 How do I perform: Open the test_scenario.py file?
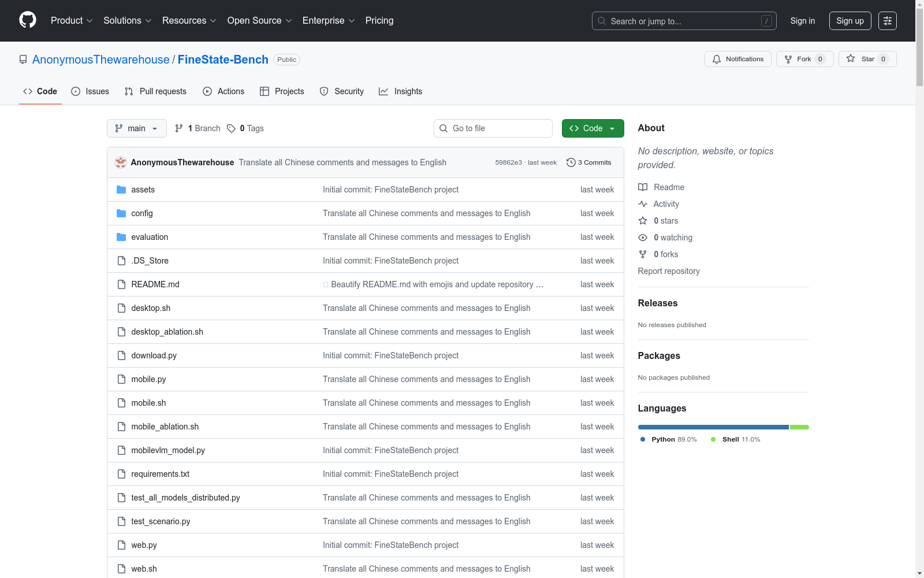pos(161,521)
